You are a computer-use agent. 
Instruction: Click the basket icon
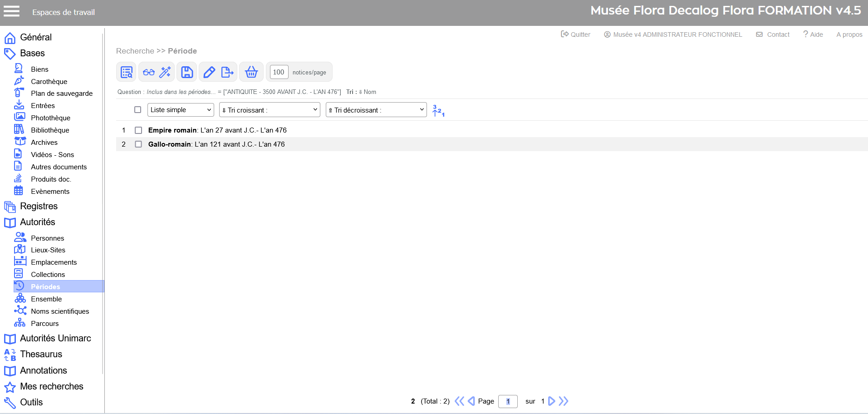click(251, 72)
